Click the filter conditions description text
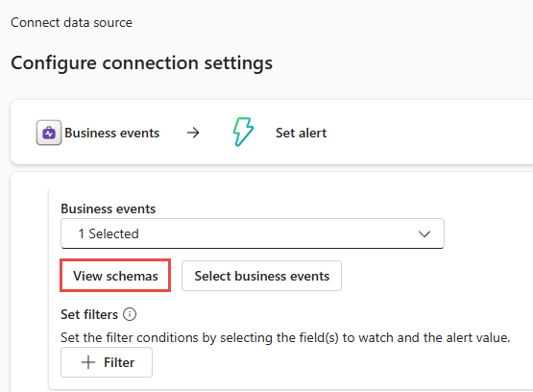This screenshot has height=392, width=533. [x=285, y=337]
